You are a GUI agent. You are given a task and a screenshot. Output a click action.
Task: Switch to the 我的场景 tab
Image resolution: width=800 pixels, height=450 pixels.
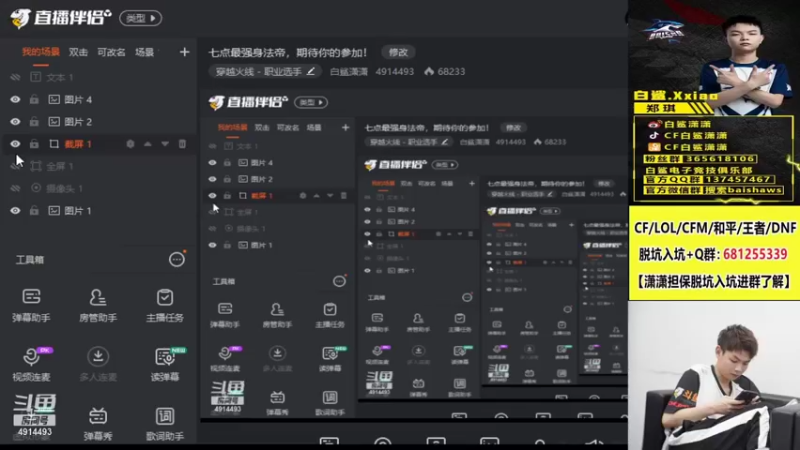tap(41, 52)
